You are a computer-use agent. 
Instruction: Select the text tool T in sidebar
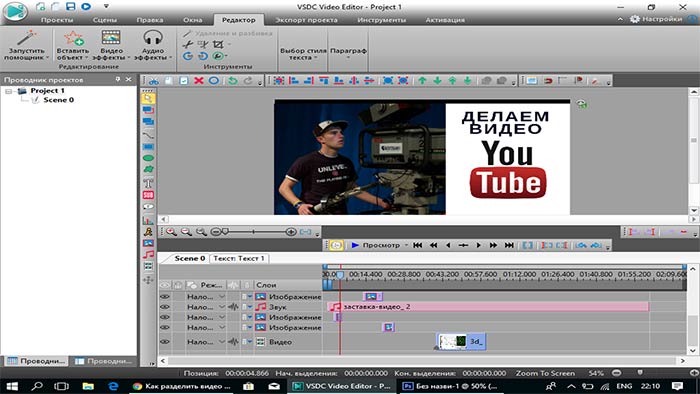(148, 183)
